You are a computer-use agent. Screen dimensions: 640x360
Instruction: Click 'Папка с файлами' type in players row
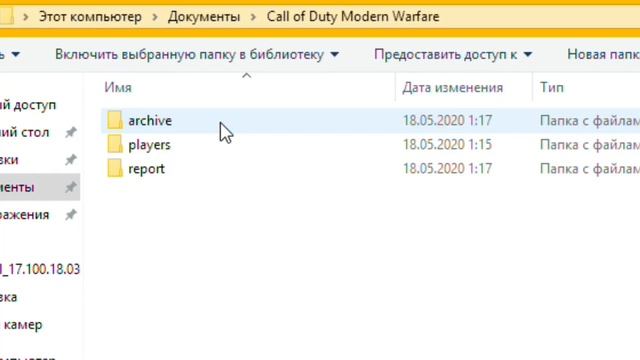(x=590, y=145)
